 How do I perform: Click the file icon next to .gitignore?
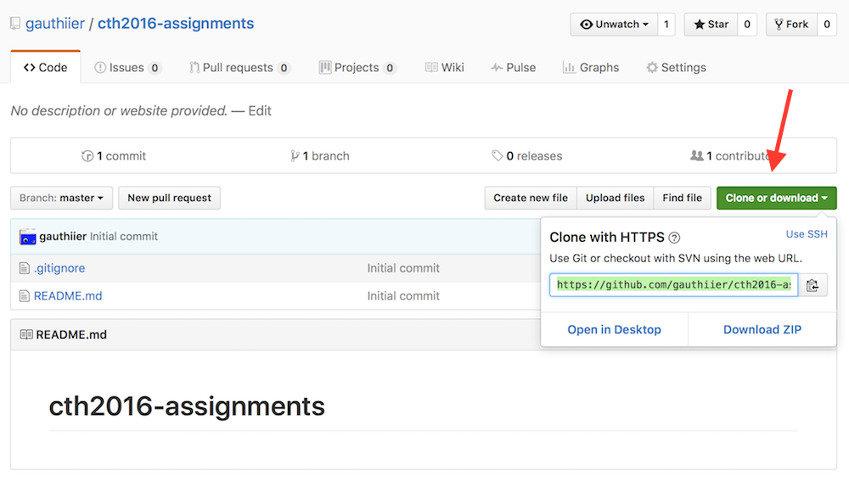pyautogui.click(x=25, y=268)
